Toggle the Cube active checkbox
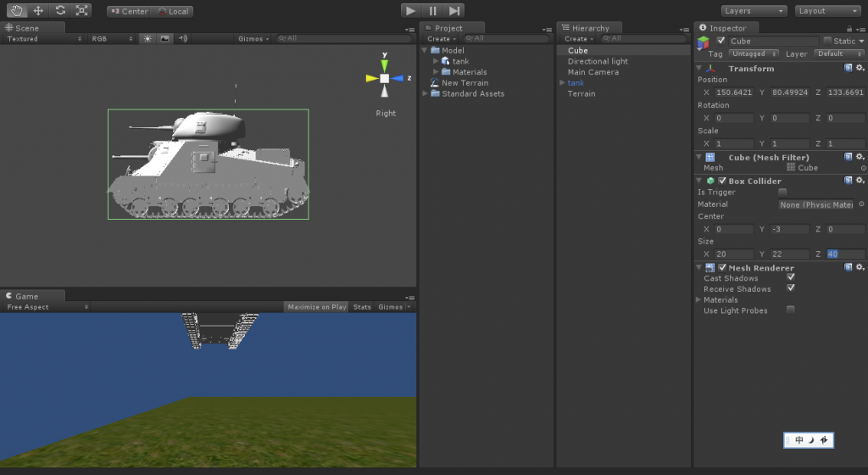 721,41
